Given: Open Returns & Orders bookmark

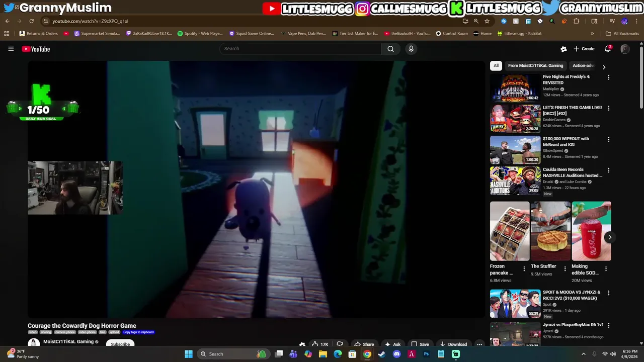Looking at the screenshot, I should pos(39,34).
